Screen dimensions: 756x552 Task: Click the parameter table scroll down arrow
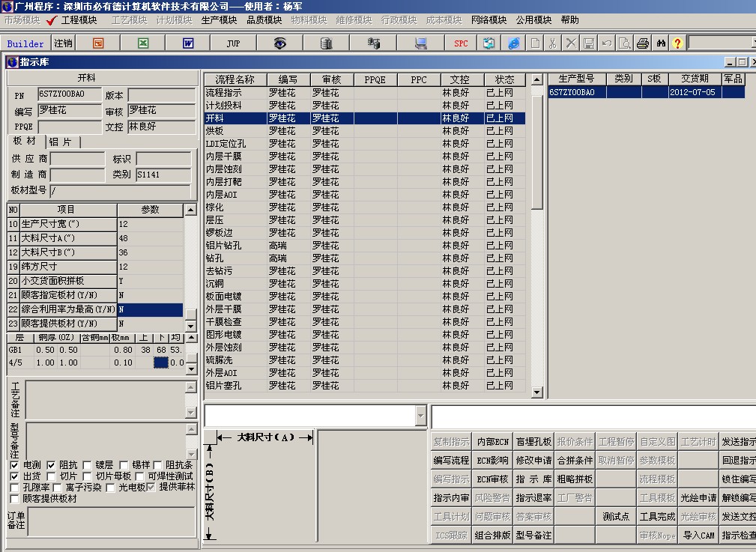point(191,325)
